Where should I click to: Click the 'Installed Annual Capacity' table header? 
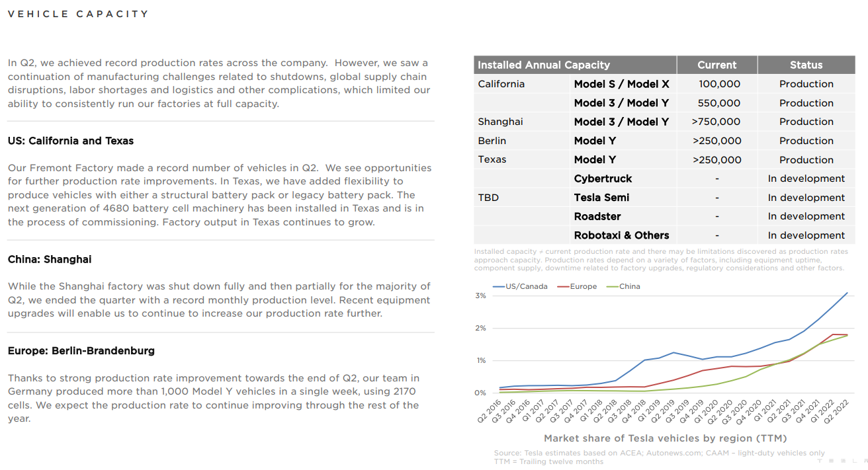tap(544, 65)
